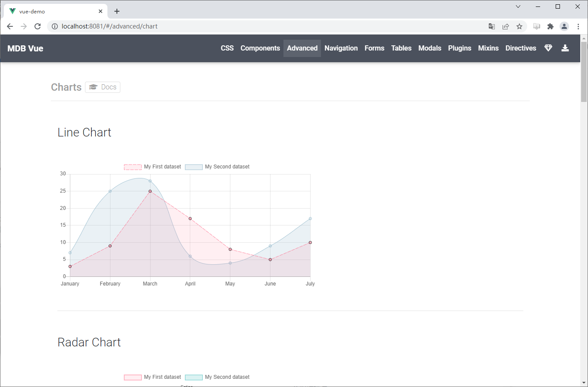Viewport: 588px width, 387px height.
Task: Click the diamond icon in the navbar
Action: point(548,48)
